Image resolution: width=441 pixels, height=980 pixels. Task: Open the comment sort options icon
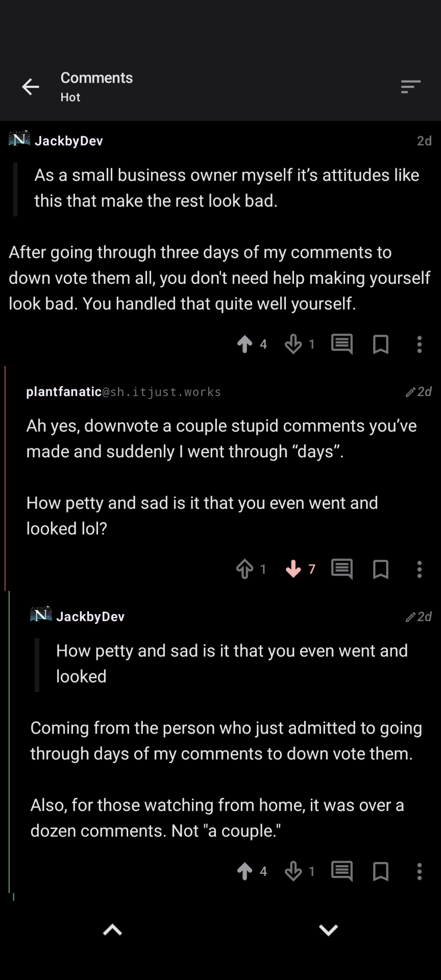(410, 87)
